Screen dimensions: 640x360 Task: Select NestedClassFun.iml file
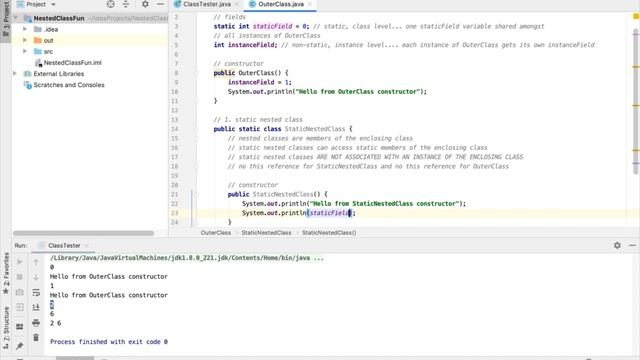click(73, 62)
